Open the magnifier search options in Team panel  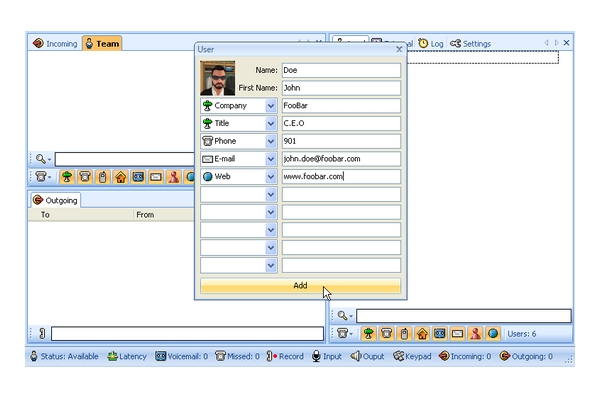click(43, 159)
